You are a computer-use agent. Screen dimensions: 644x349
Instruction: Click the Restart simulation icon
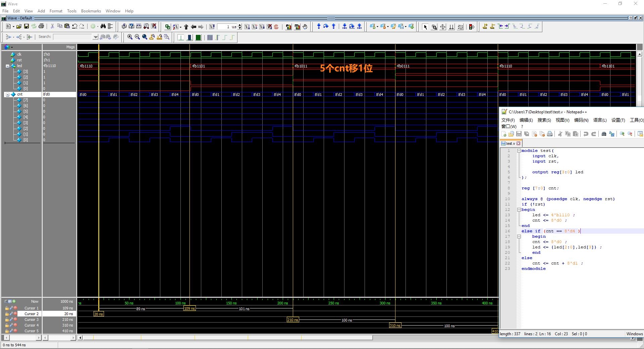pos(212,26)
